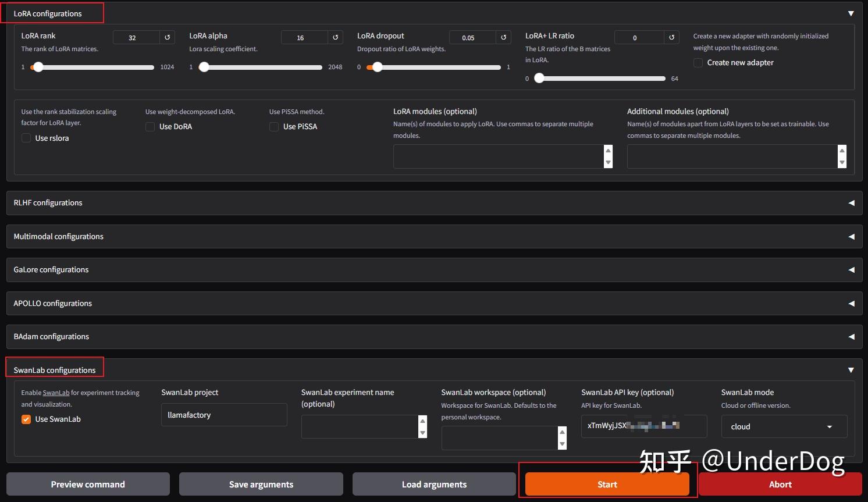The width and height of the screenshot is (868, 502).
Task: Reset the LoRA dropout value
Action: pyautogui.click(x=503, y=37)
